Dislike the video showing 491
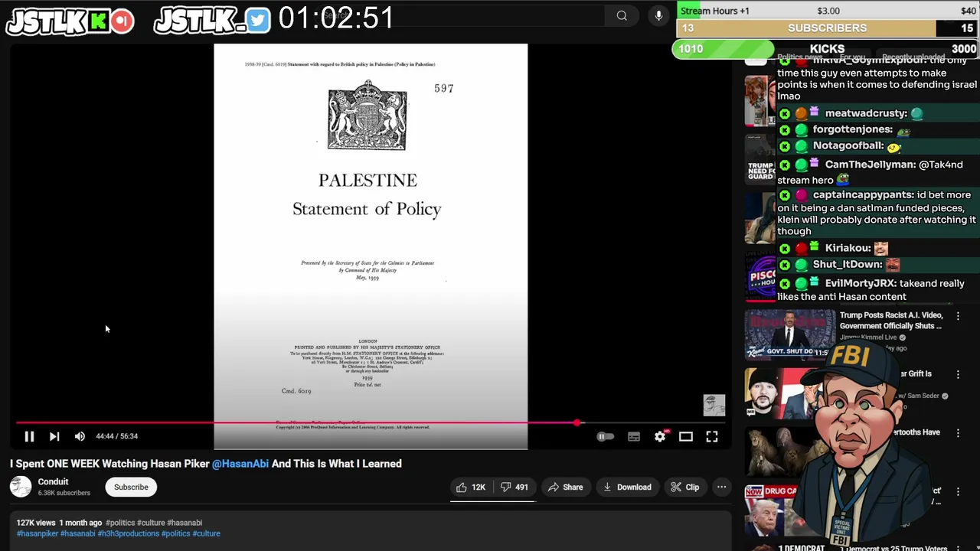 [x=514, y=487]
